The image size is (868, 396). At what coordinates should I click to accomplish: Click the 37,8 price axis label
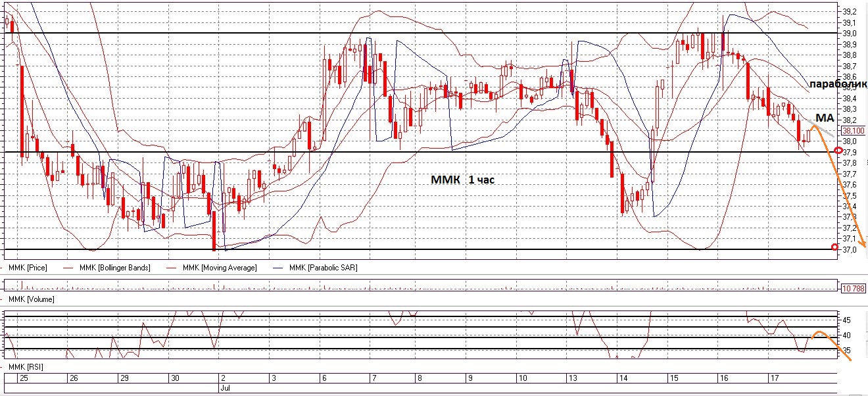coord(850,163)
